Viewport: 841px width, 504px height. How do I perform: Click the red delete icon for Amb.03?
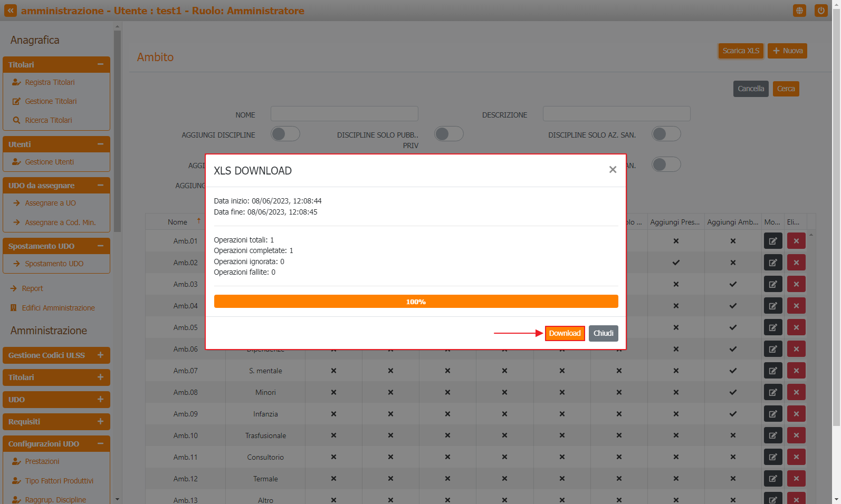tap(796, 284)
